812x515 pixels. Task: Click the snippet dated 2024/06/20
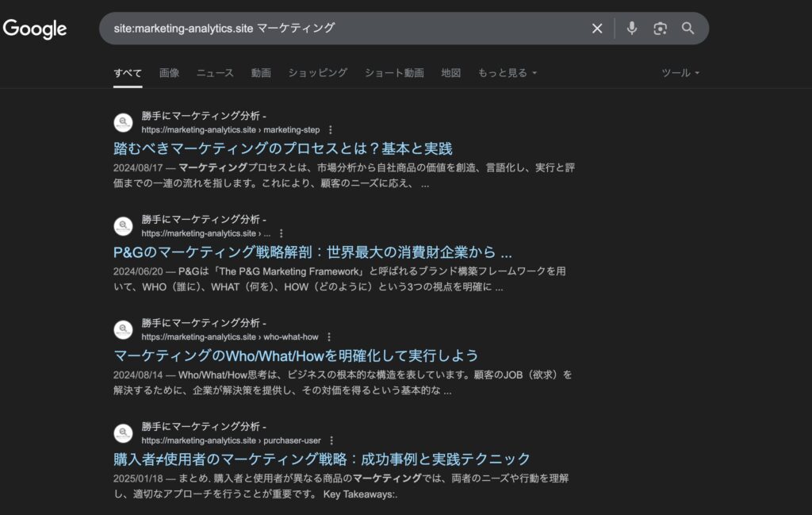339,279
